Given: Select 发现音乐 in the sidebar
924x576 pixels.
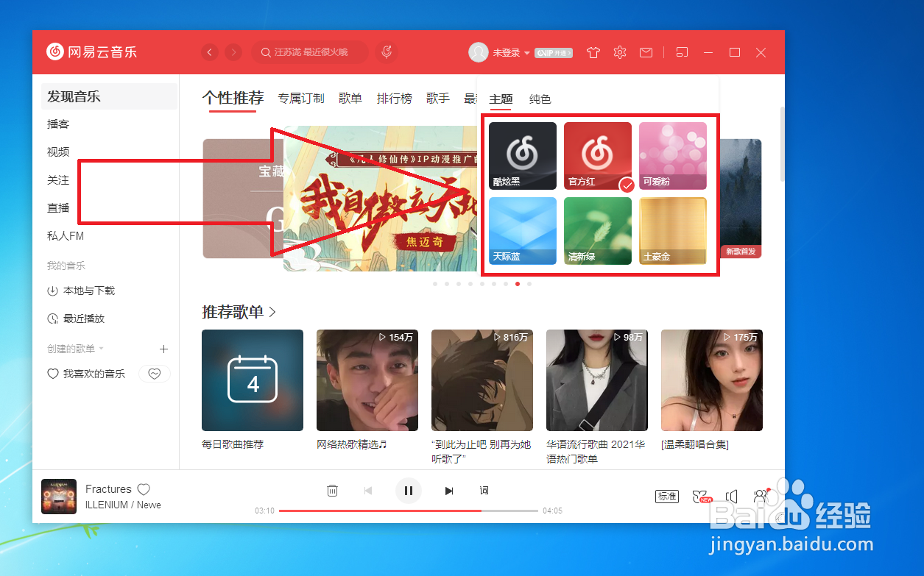Looking at the screenshot, I should (x=109, y=96).
